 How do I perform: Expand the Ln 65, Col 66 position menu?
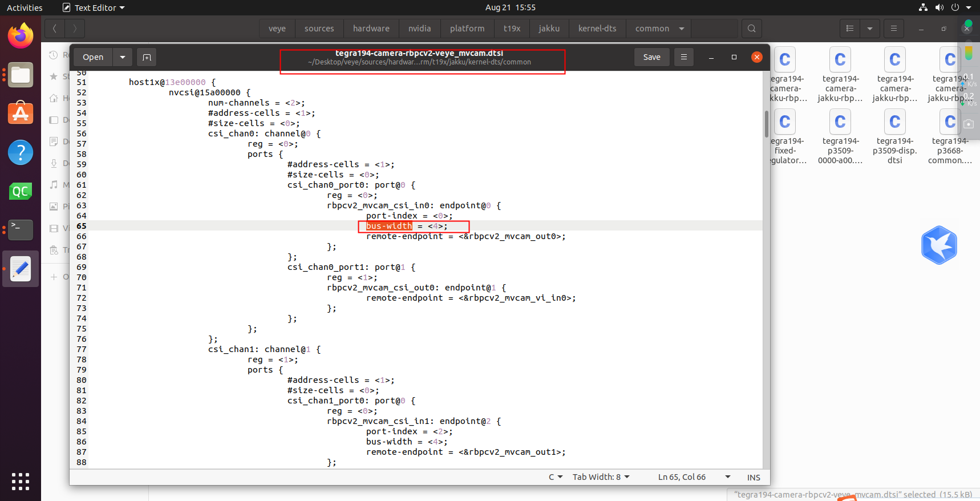click(x=727, y=477)
